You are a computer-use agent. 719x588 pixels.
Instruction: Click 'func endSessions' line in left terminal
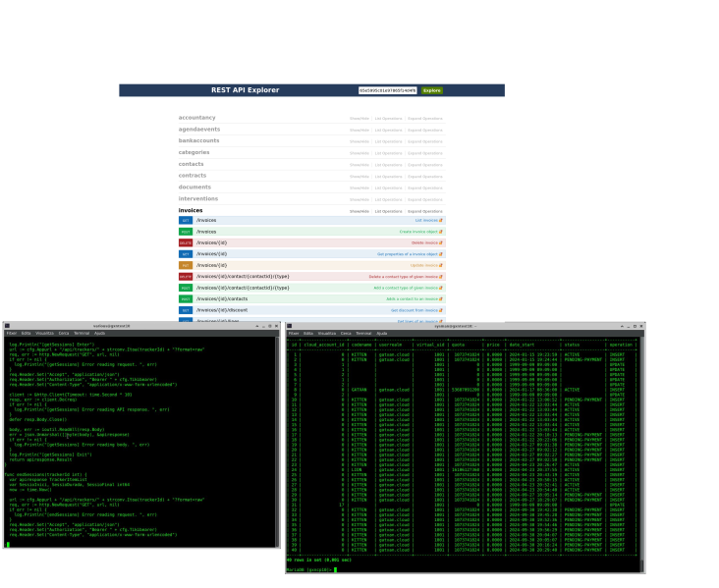[45, 475]
